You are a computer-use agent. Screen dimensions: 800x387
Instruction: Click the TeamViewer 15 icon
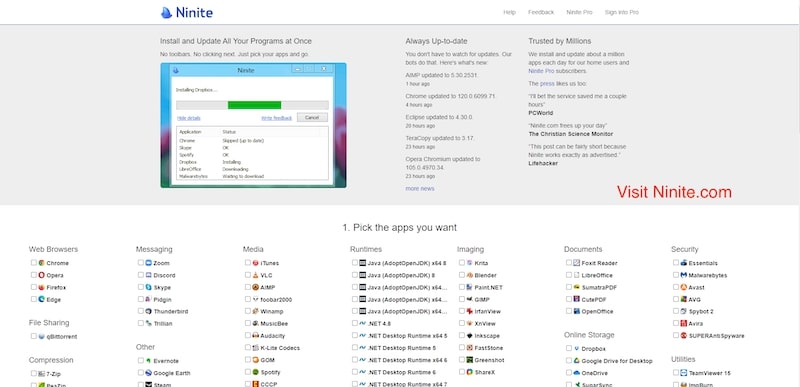pos(683,373)
